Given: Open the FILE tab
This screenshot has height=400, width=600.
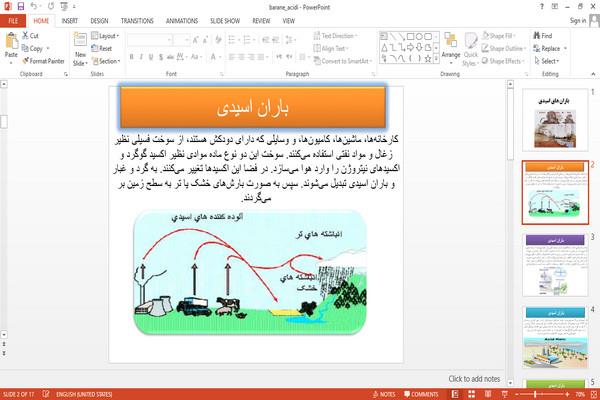Looking at the screenshot, I should (13, 21).
